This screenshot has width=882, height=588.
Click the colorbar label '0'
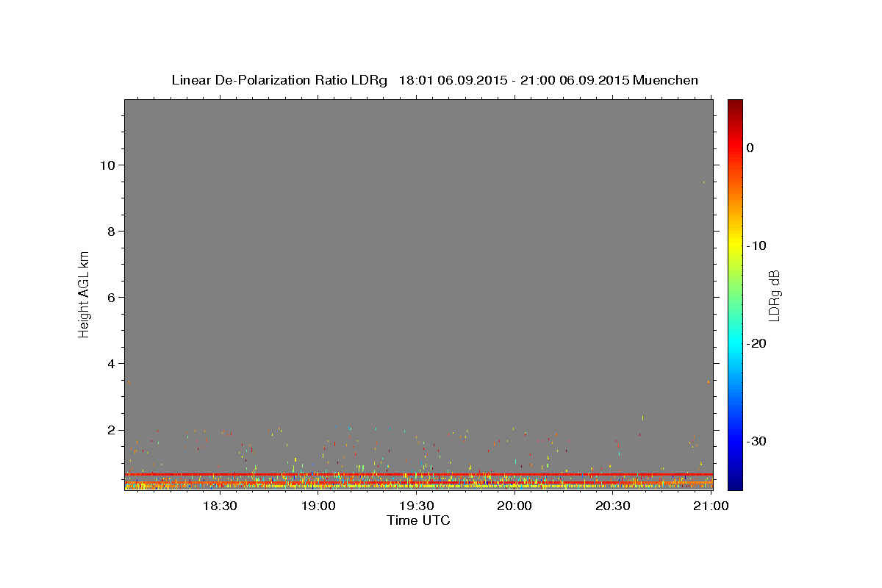tap(750, 148)
